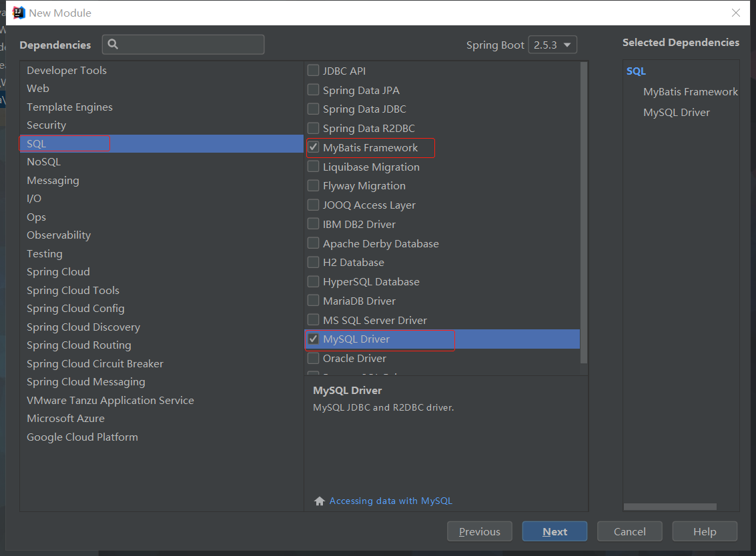Open the Ops category
This screenshot has height=556, width=756.
point(161,217)
